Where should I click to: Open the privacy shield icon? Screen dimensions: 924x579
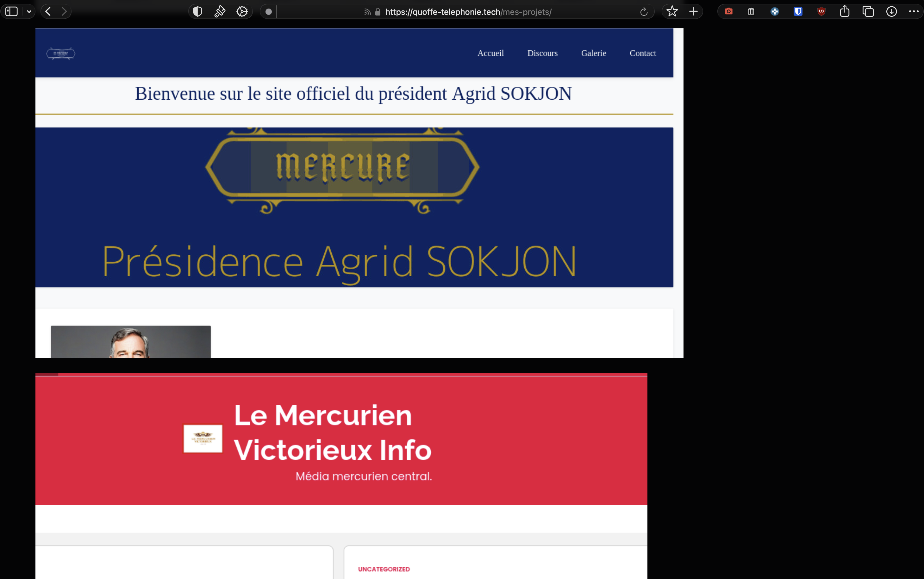click(x=197, y=11)
